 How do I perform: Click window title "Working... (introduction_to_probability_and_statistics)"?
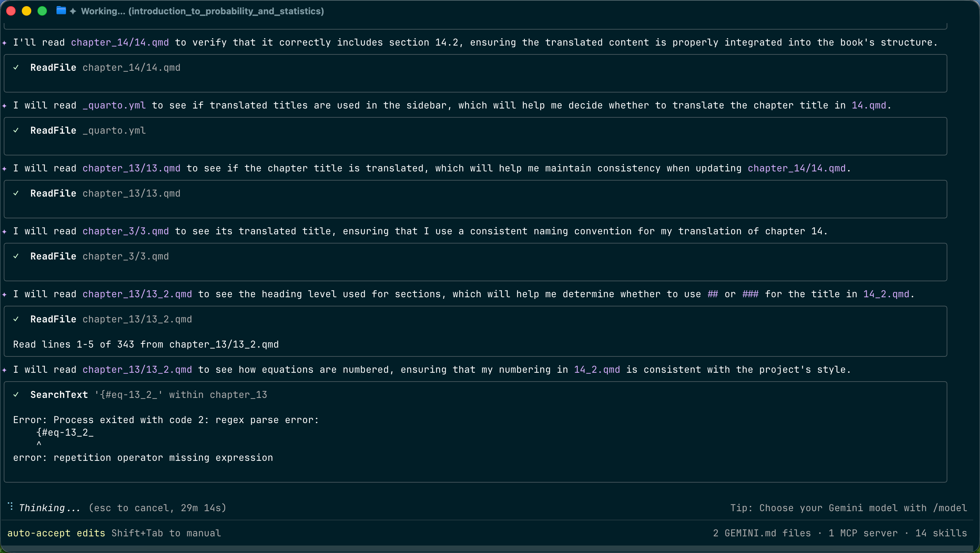pos(202,11)
